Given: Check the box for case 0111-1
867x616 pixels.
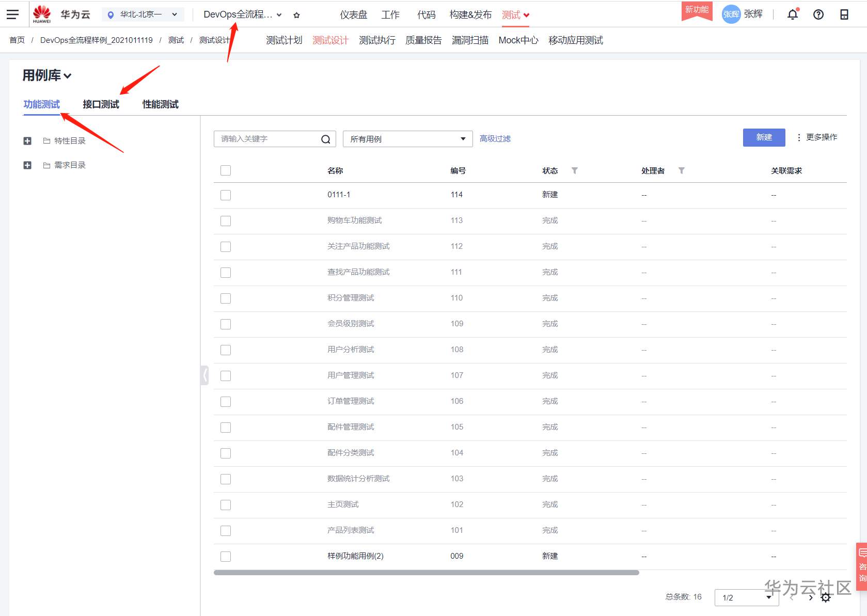Looking at the screenshot, I should pos(226,195).
